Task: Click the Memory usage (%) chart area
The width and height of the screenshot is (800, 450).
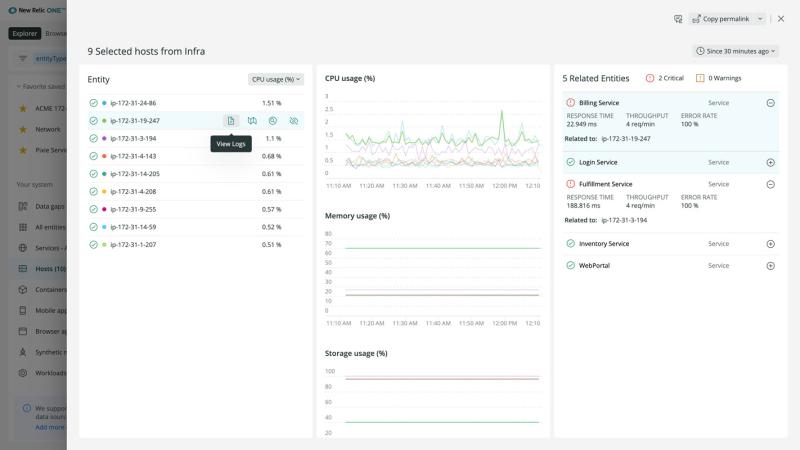Action: coord(433,276)
